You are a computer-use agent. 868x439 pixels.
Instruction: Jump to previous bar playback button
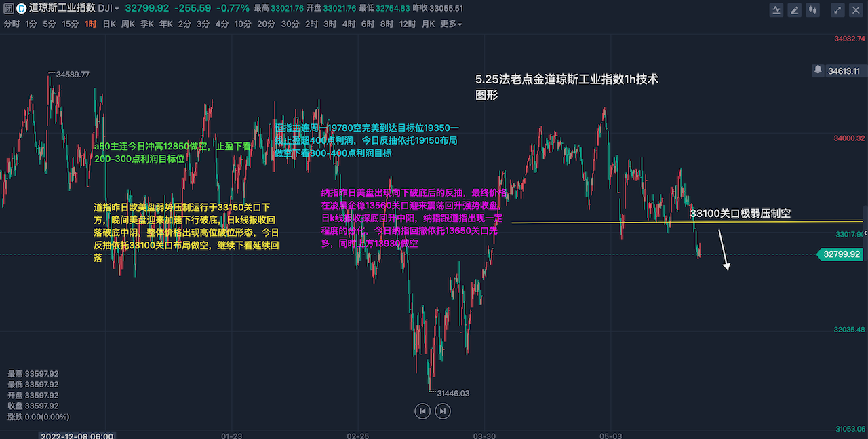click(x=422, y=411)
